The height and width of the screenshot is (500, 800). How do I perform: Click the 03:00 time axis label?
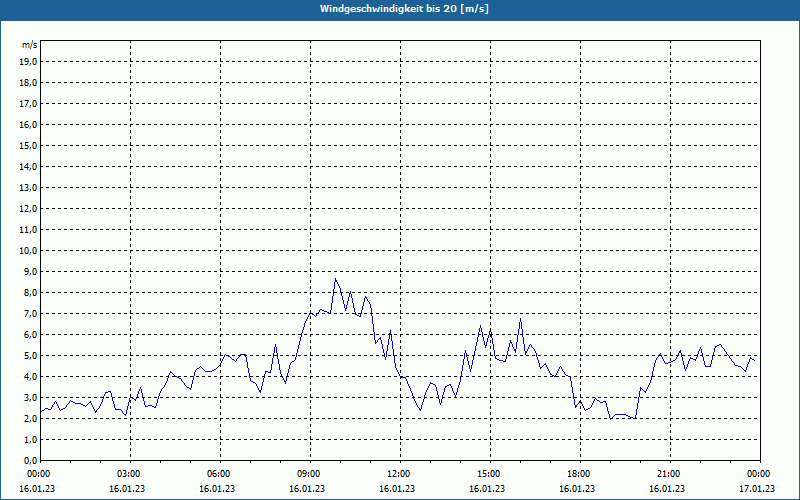(131, 474)
